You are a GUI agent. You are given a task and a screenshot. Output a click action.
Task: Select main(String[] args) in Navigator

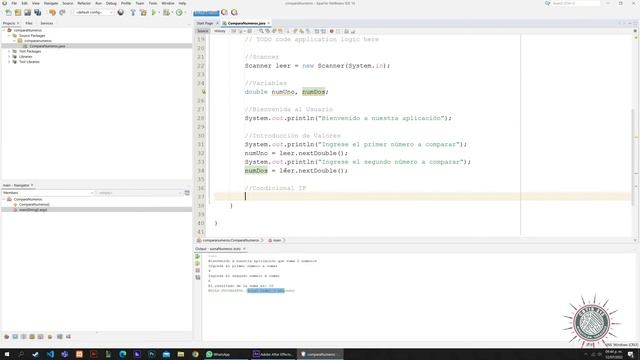[33, 210]
